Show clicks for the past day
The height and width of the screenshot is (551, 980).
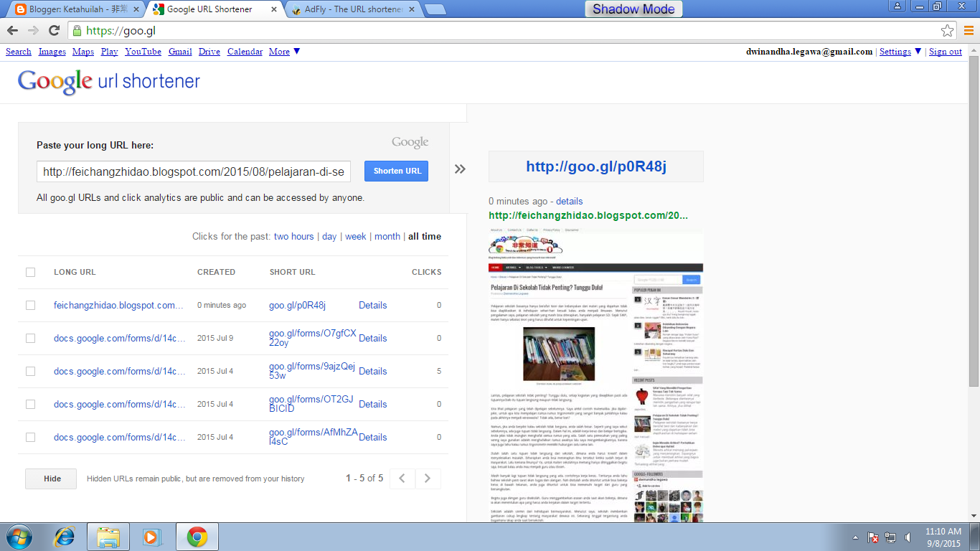coord(329,236)
